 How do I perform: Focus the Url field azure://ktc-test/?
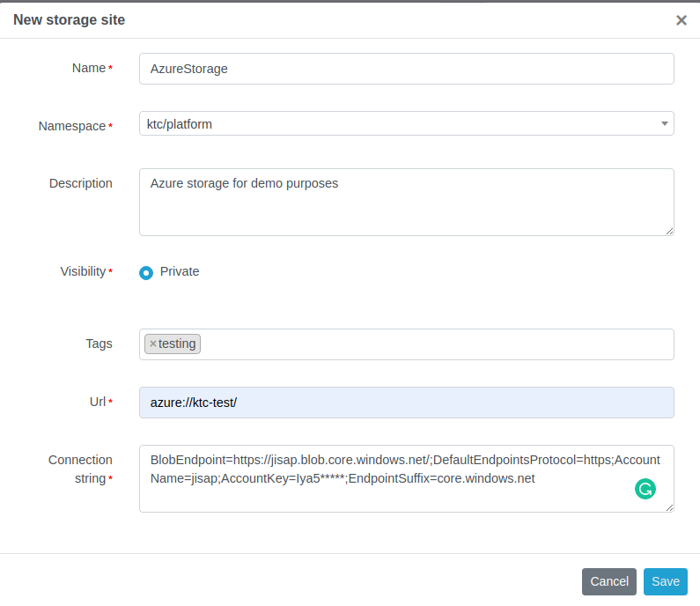(406, 403)
